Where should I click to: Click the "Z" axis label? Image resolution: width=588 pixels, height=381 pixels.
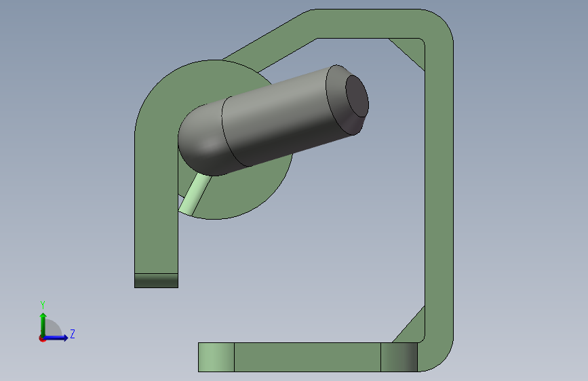point(73,334)
